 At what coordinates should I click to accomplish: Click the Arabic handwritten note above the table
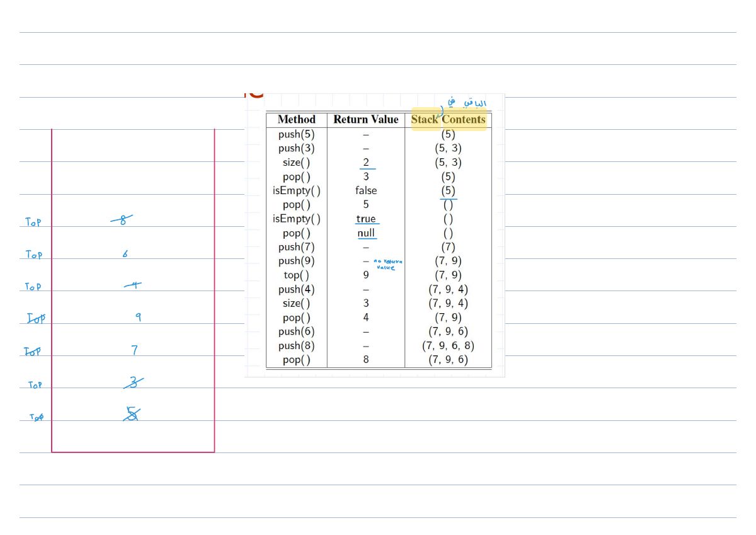click(467, 102)
